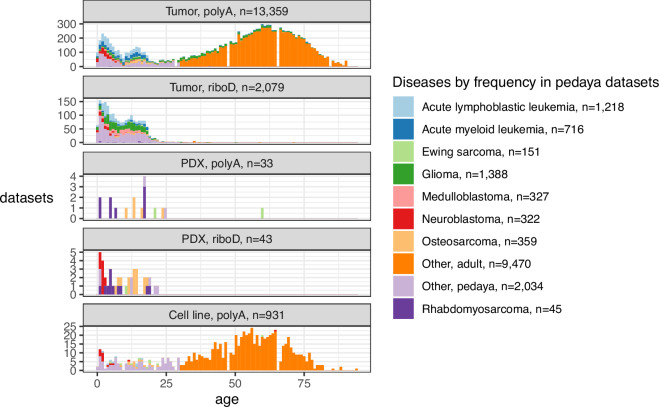Click the x-axis tick label 50

pos(235,383)
